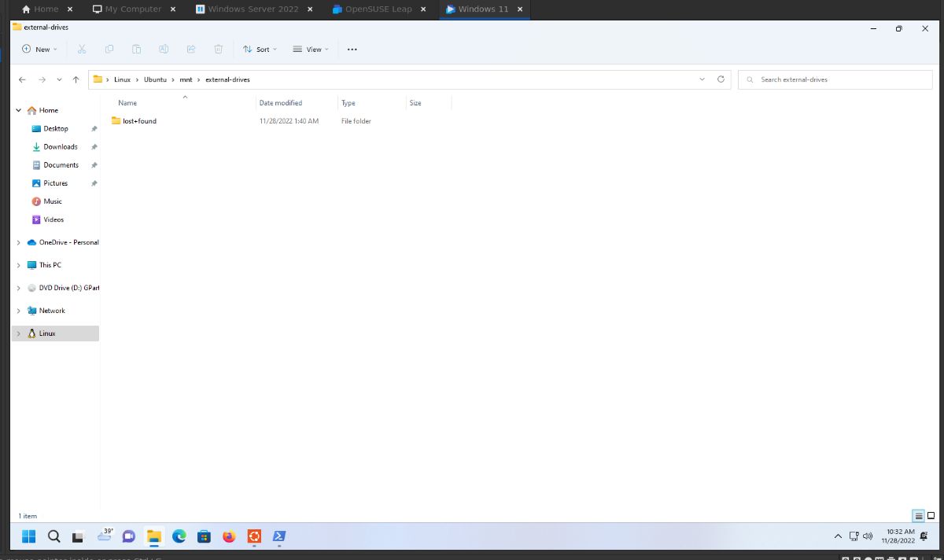Refresh the external-drives folder
The height and width of the screenshot is (560, 944).
tap(721, 79)
